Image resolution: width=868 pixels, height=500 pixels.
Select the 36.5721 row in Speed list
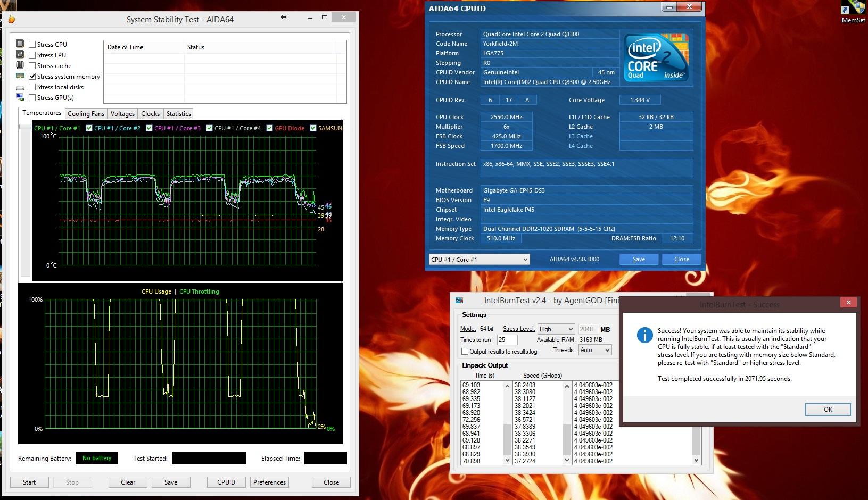pos(525,420)
